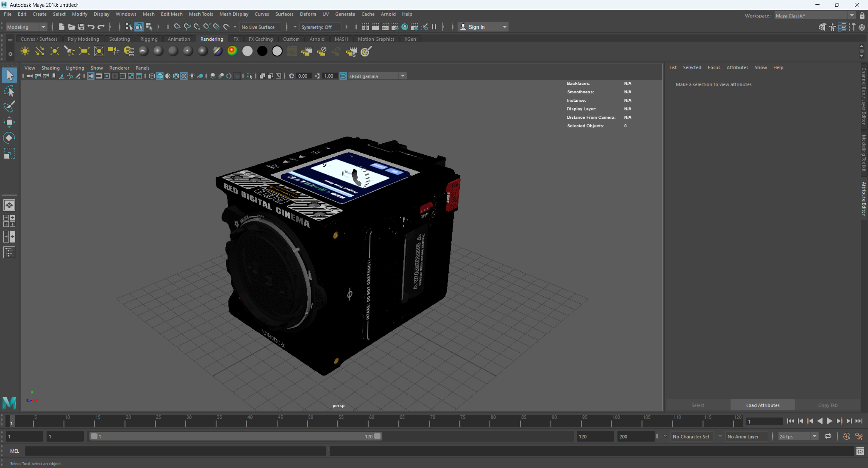868x468 pixels.
Task: Open the Workspace Maya Classic dropdown
Action: pyautogui.click(x=815, y=16)
